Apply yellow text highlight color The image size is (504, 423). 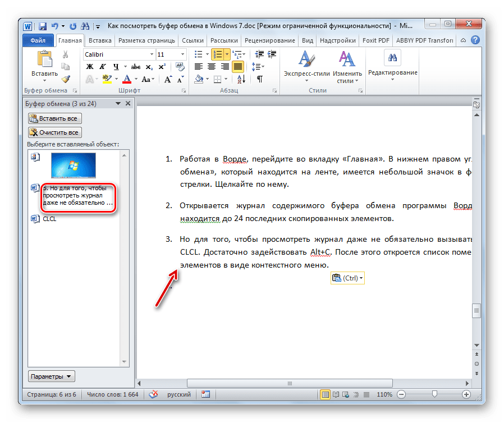[107, 79]
